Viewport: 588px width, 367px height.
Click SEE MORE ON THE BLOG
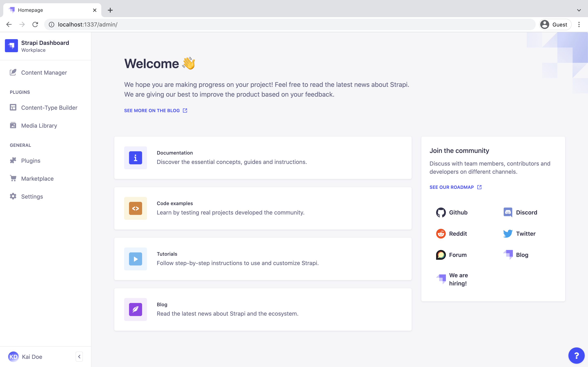click(x=152, y=111)
